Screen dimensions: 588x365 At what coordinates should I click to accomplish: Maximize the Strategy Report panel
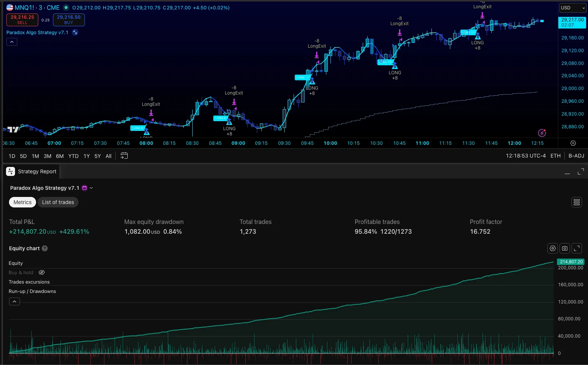click(580, 172)
